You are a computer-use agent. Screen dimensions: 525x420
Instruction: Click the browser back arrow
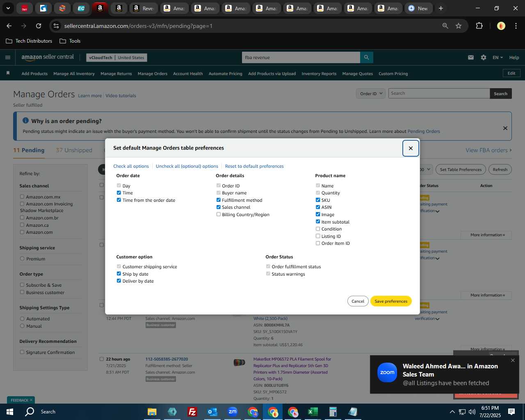coord(9,26)
